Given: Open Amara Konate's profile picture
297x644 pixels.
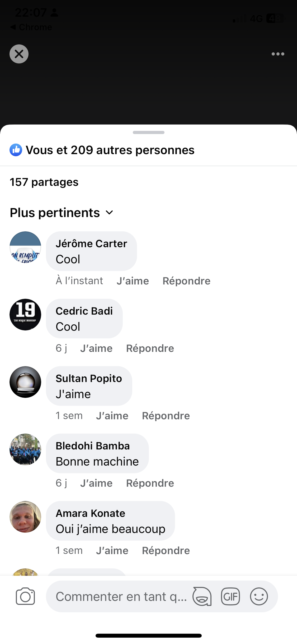Looking at the screenshot, I should (x=25, y=517).
